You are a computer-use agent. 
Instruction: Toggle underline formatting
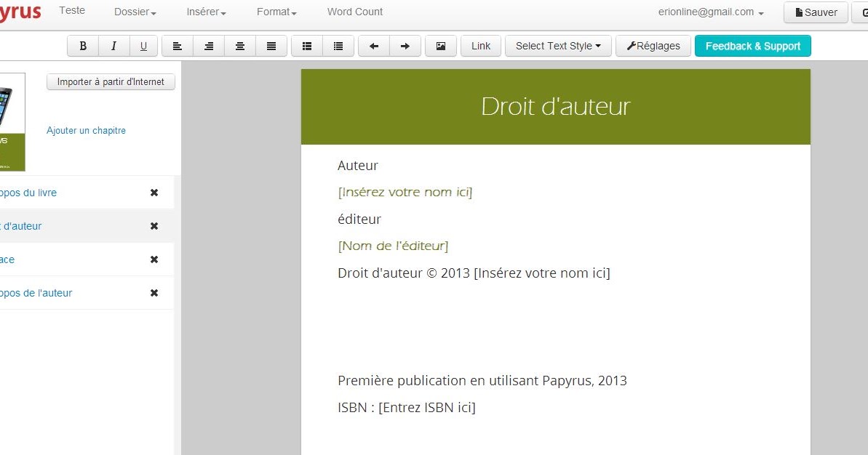143,46
